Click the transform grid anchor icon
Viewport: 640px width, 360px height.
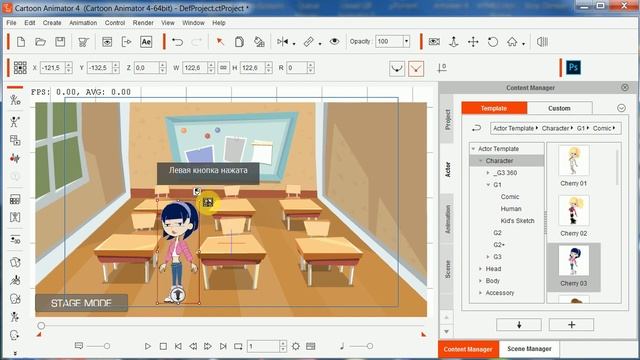click(20, 68)
